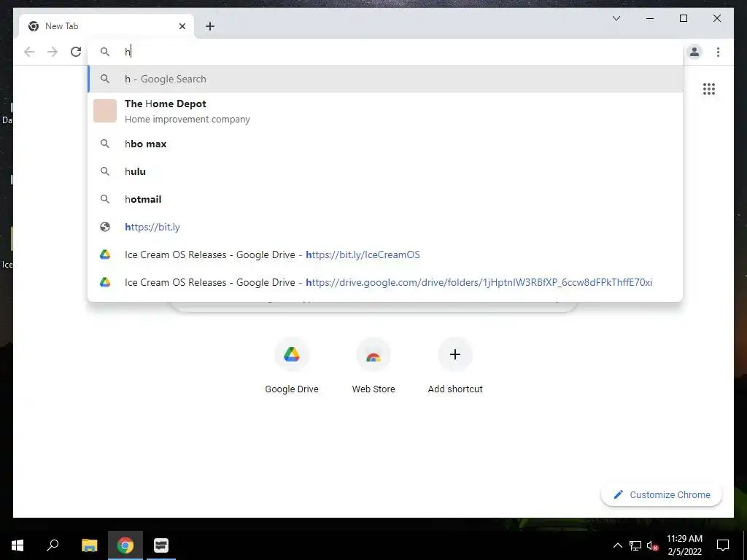Pick the 'hbo max' search suggestion
The width and height of the screenshot is (747, 560).
click(x=385, y=144)
